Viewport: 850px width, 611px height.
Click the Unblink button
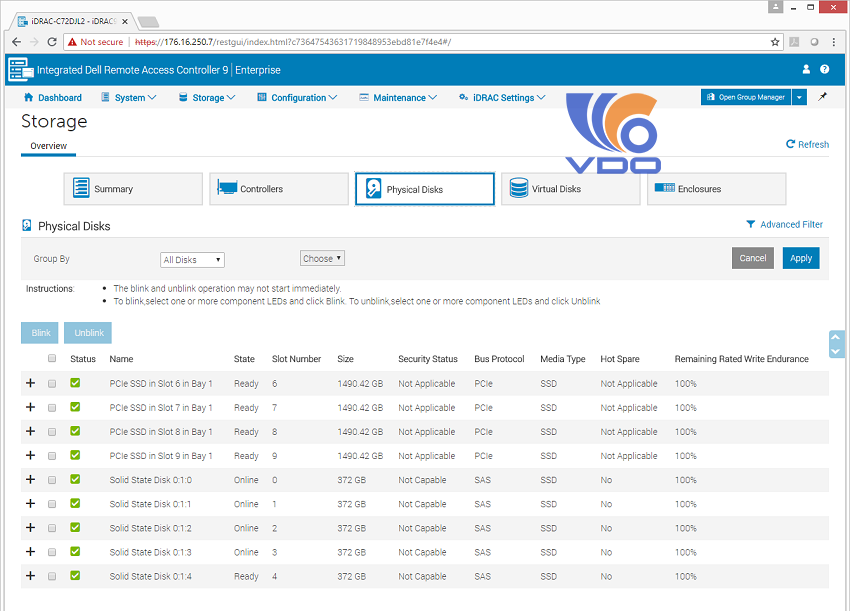[88, 333]
